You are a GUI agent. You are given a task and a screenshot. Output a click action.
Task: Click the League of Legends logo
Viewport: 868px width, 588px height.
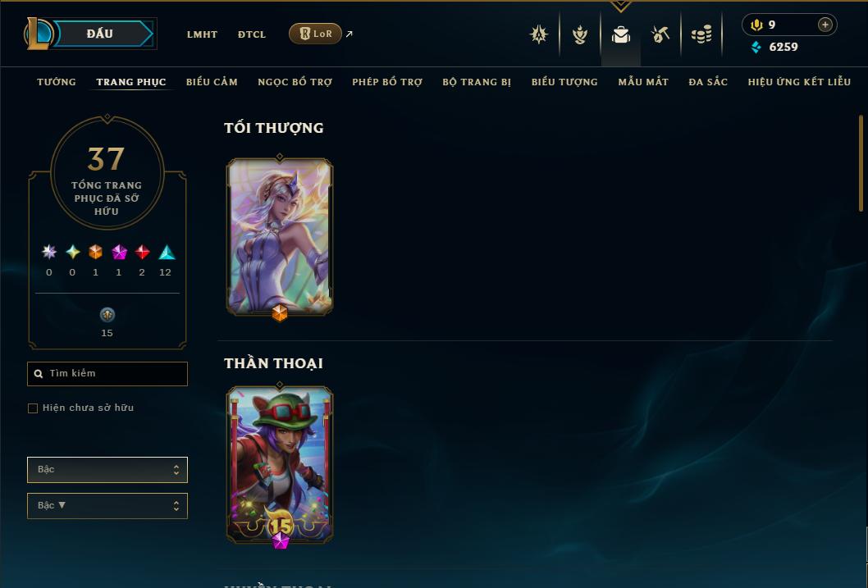(39, 33)
